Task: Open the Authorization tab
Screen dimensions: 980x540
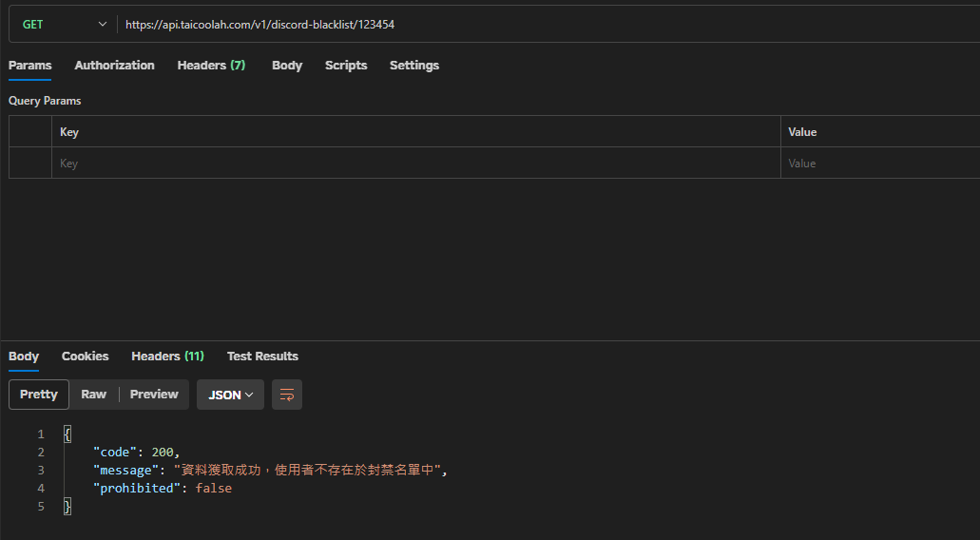Action: (x=114, y=66)
